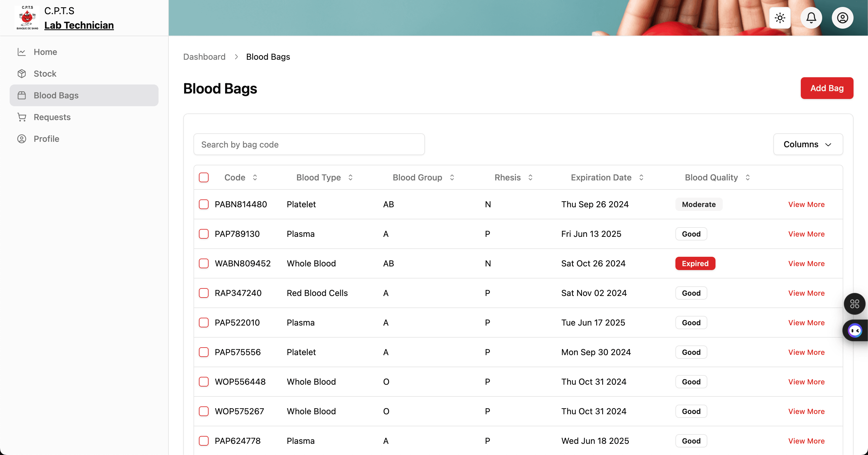Go to Home in the sidebar
The image size is (868, 455).
pyautogui.click(x=45, y=52)
